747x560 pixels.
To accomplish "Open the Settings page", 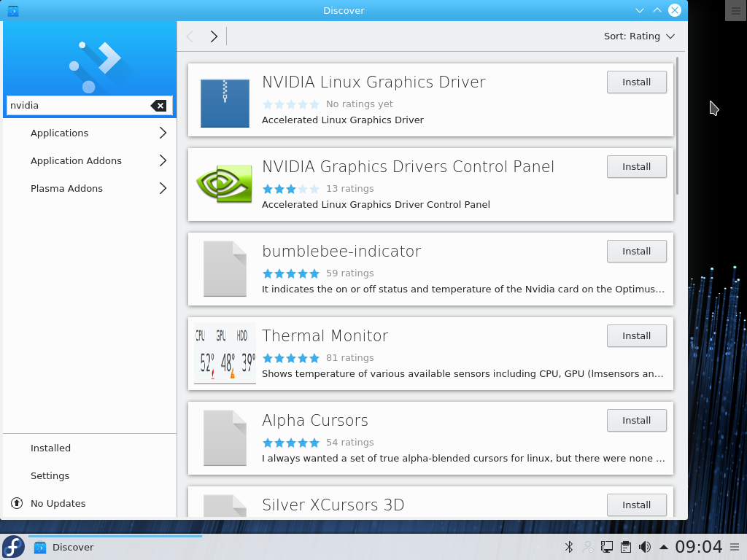I will (90, 475).
